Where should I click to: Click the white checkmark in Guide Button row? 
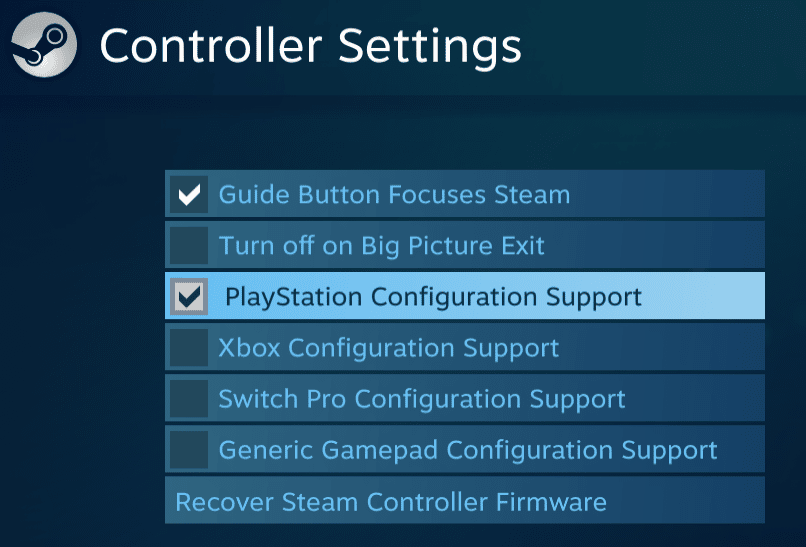pos(188,194)
